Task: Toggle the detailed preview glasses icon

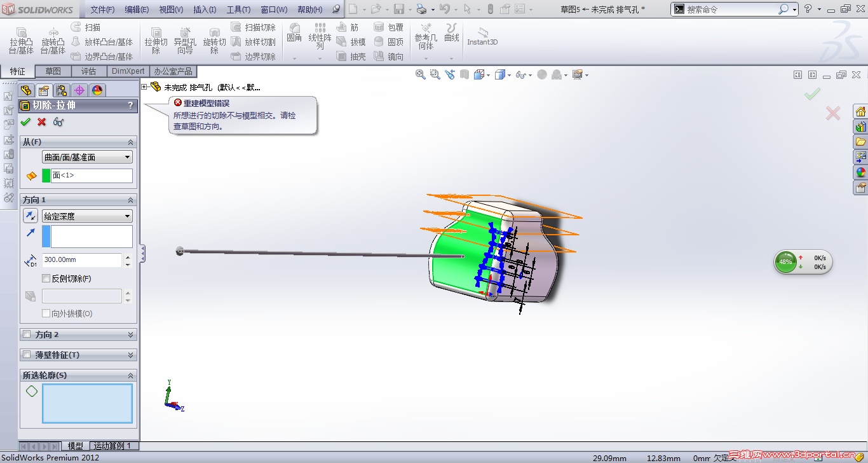Action: pos(58,121)
